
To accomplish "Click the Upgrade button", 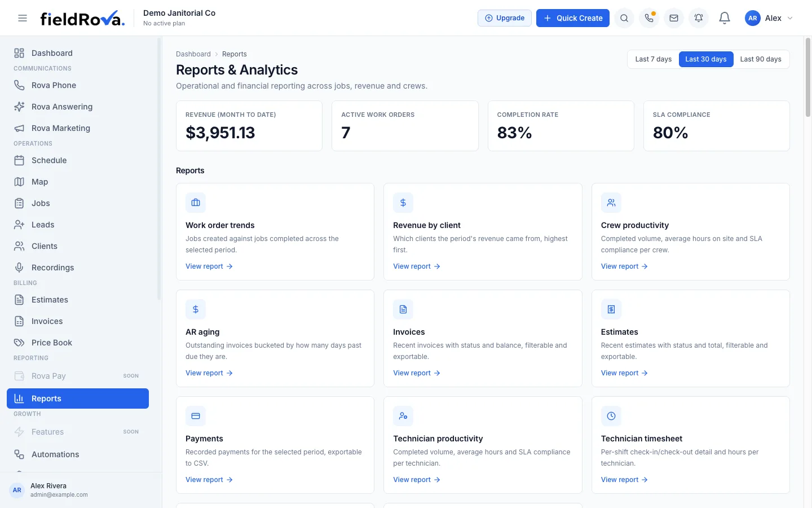I will tap(505, 18).
